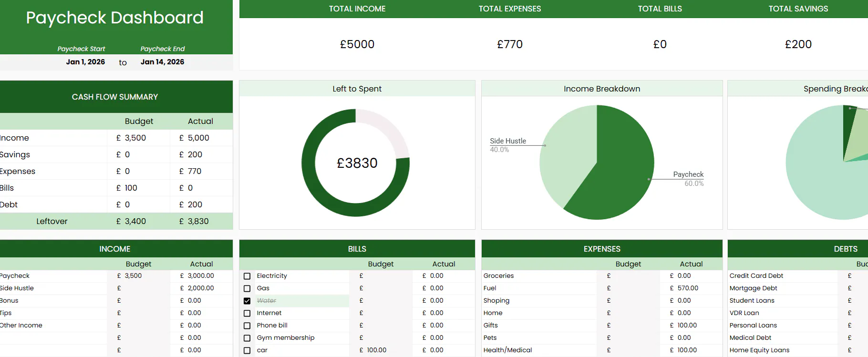
Task: Select the Total Income value £5000
Action: (357, 44)
